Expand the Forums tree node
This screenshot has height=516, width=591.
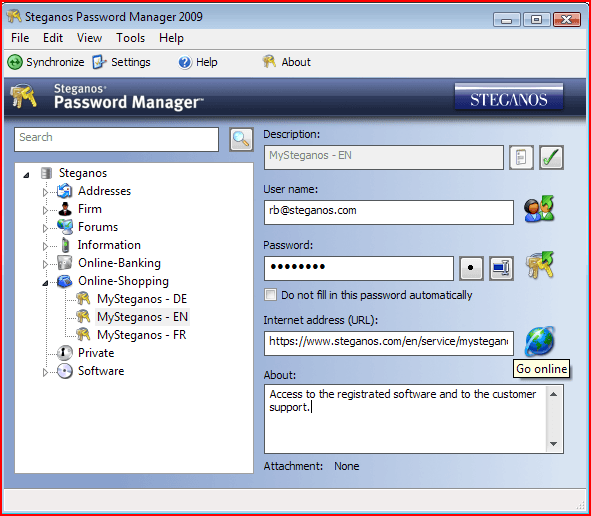(x=45, y=228)
